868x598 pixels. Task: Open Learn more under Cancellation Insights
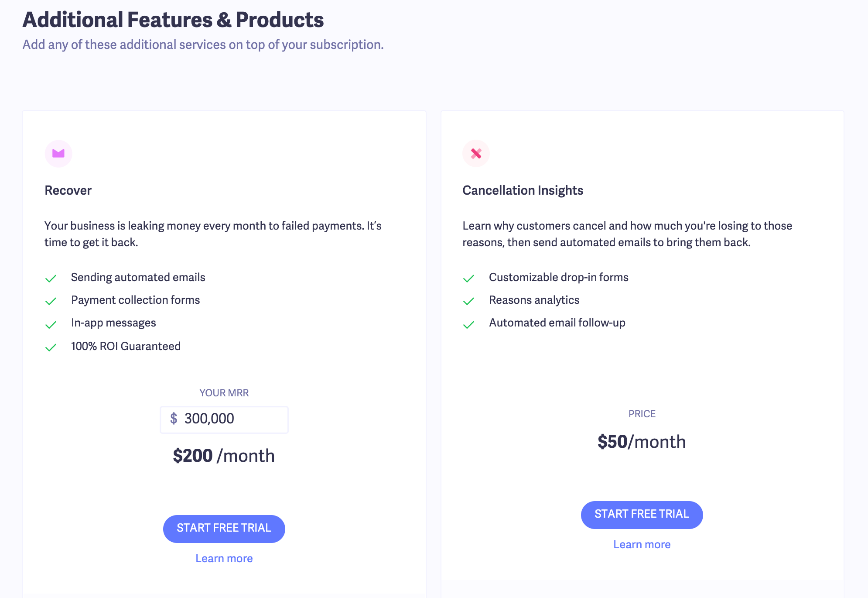pyautogui.click(x=642, y=544)
